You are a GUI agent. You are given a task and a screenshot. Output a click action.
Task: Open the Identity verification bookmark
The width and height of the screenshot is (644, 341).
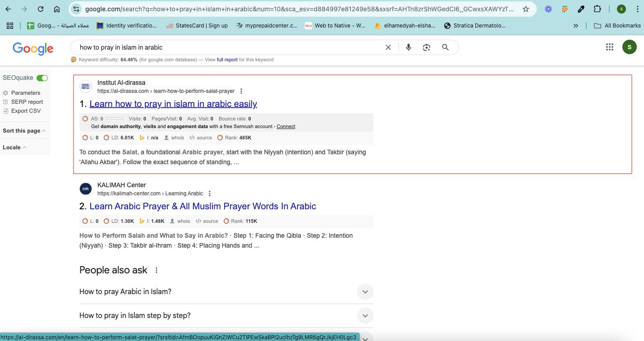click(x=127, y=26)
